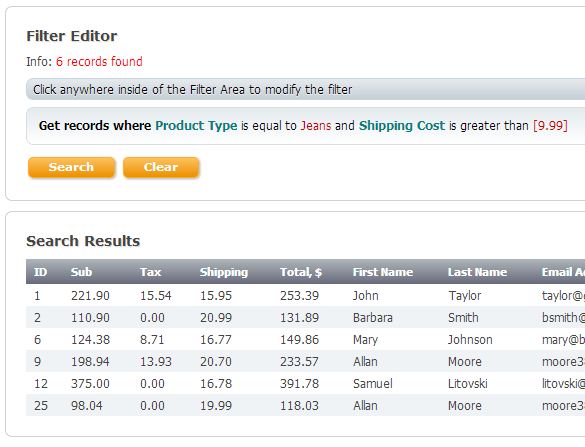Change the 'is greater than' operator
Image resolution: width=585 pixels, height=447 pixels.
[x=489, y=126]
